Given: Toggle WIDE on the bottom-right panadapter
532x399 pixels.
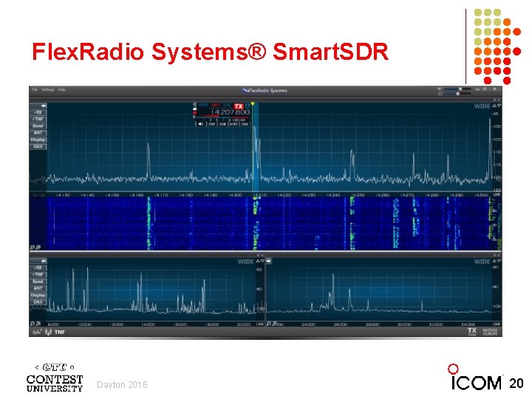Looking at the screenshot, I should (482, 262).
